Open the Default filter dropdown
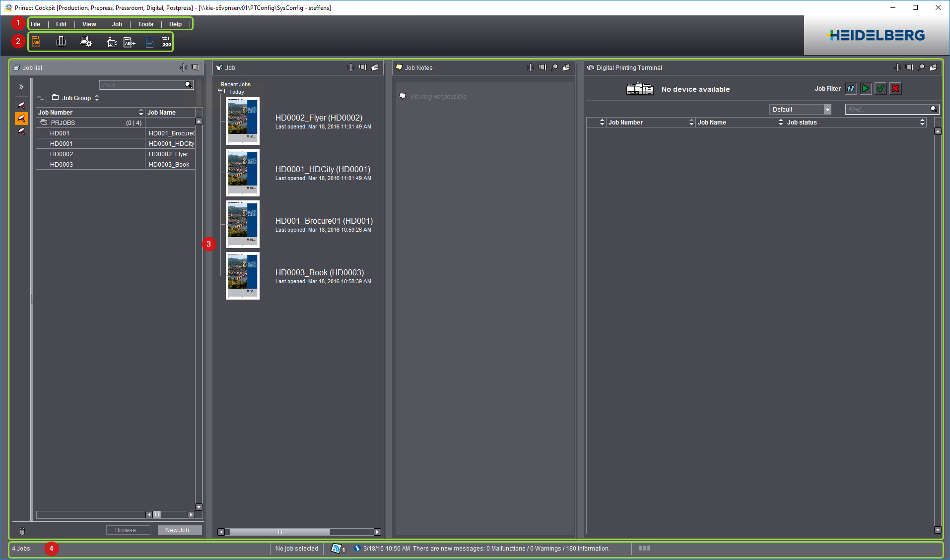Image resolution: width=950 pixels, height=560 pixels. (827, 110)
